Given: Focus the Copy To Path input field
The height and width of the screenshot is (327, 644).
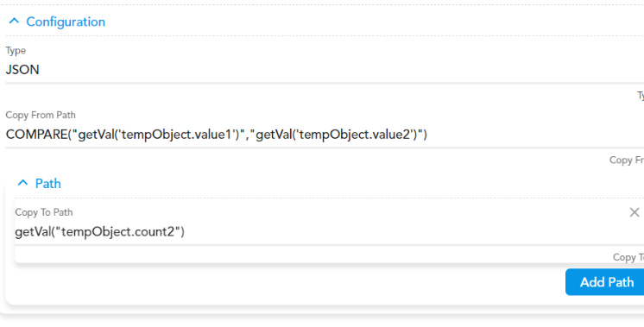Looking at the screenshot, I should [x=329, y=232].
